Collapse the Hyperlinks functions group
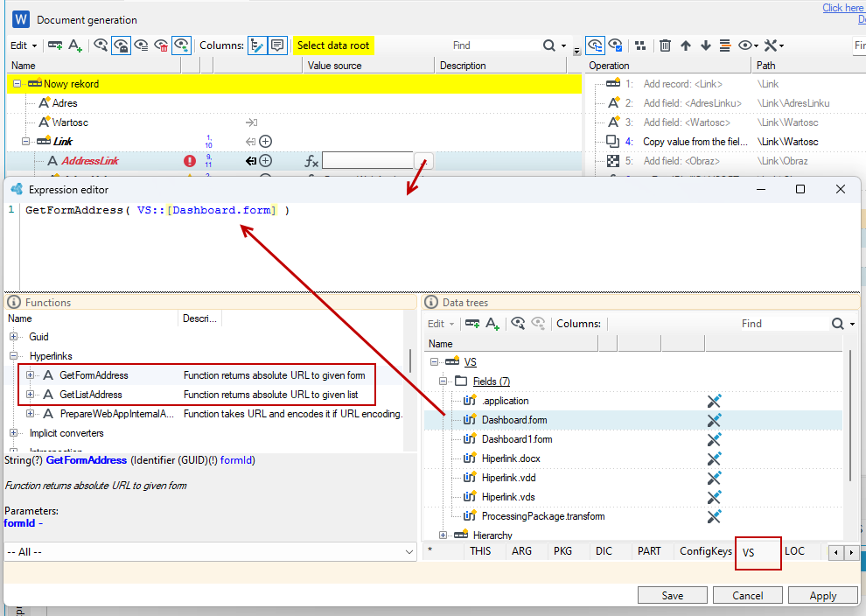Viewport: 866px width, 616px height. click(x=13, y=356)
